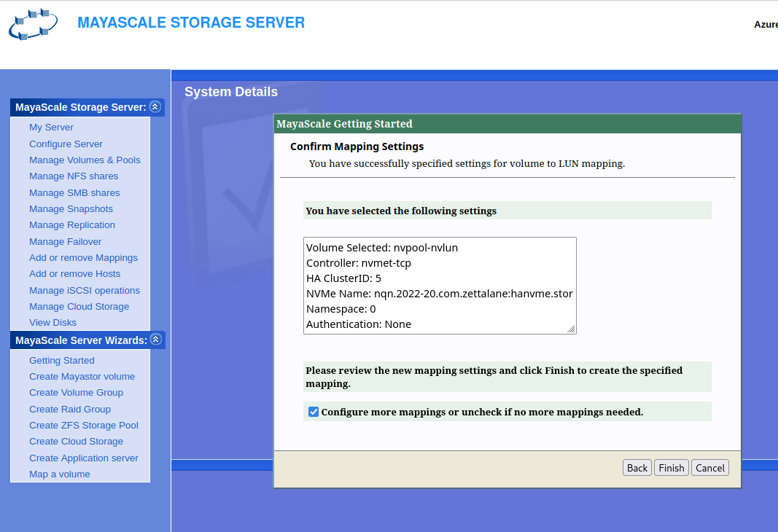Open the View Disks link
Viewport: 778px width, 532px height.
coord(52,323)
